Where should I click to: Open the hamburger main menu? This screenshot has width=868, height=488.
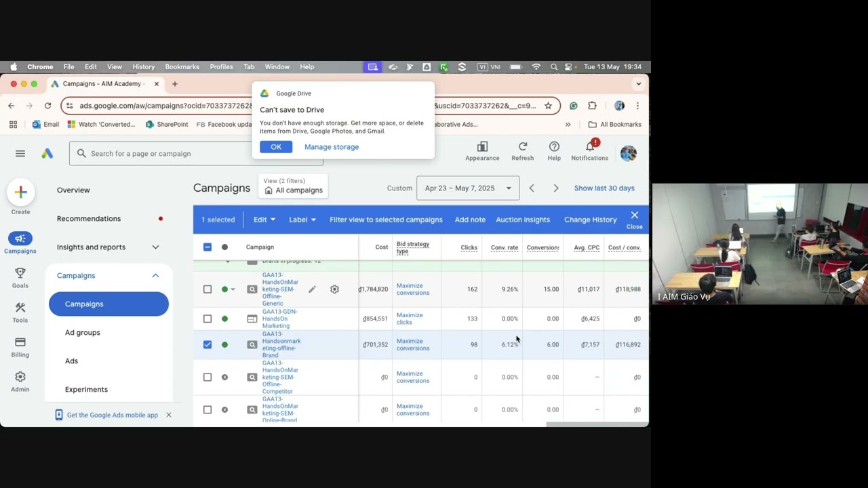tap(20, 154)
